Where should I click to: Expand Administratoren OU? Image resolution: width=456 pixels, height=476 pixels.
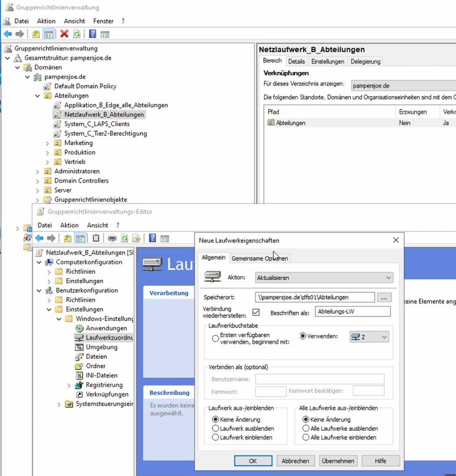pyautogui.click(x=37, y=172)
